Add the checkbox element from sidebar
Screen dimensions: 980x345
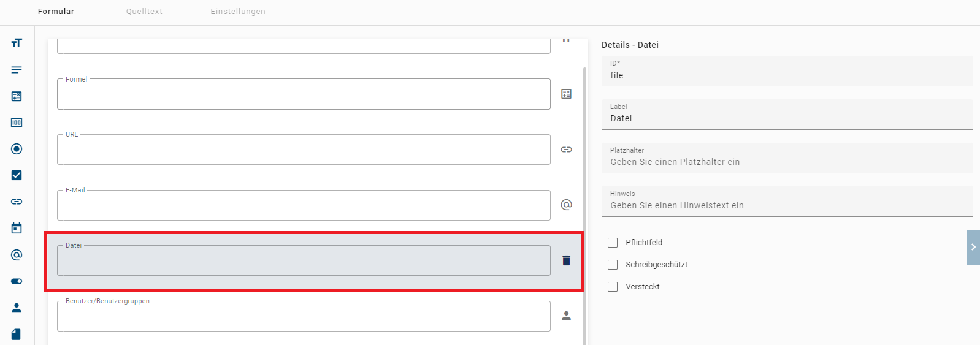(x=17, y=175)
